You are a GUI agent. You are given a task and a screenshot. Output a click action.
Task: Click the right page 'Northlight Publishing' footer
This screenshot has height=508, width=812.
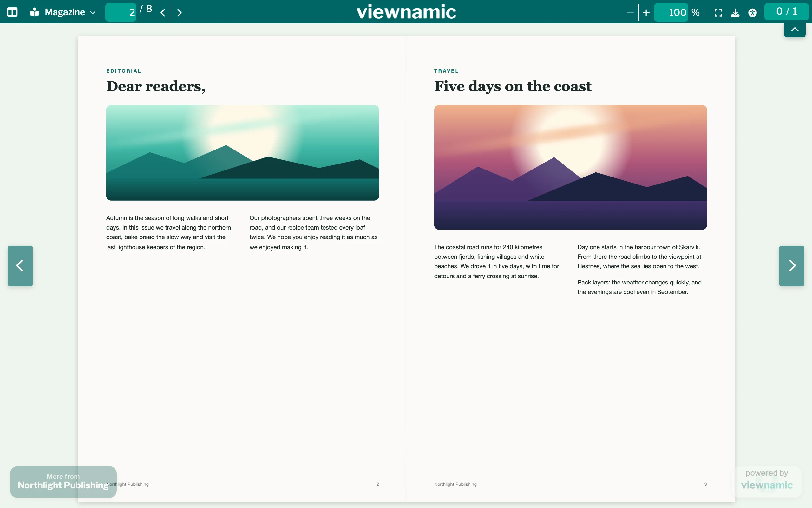(x=455, y=484)
